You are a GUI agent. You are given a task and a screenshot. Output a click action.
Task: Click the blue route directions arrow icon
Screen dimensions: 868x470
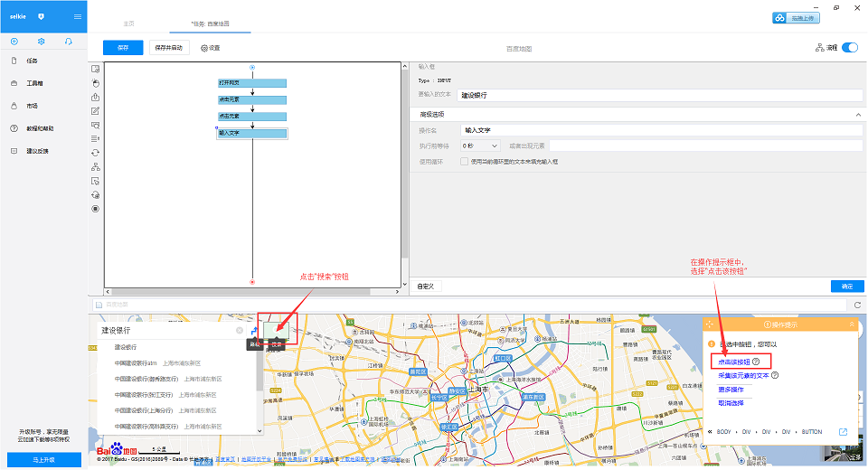point(253,331)
